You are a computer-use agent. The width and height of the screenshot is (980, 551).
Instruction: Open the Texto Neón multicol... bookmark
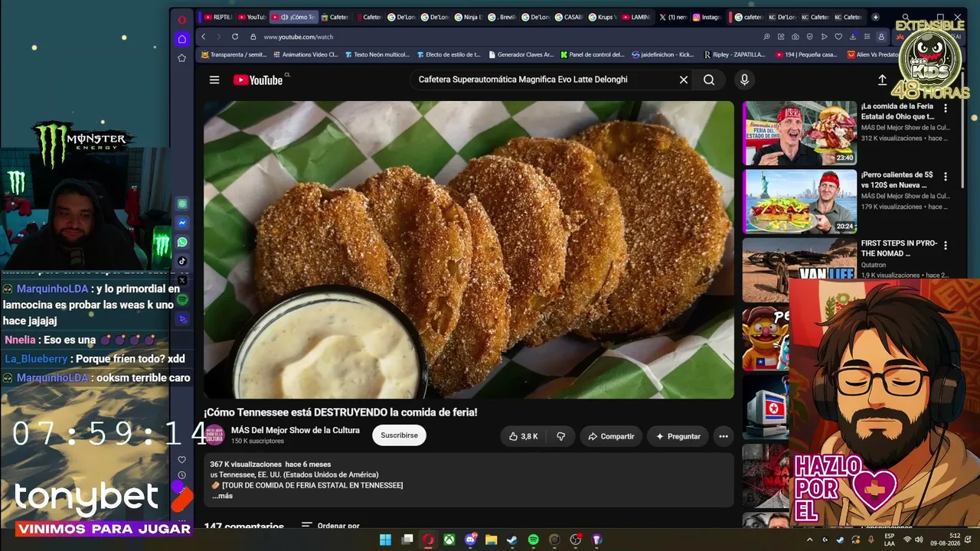377,54
